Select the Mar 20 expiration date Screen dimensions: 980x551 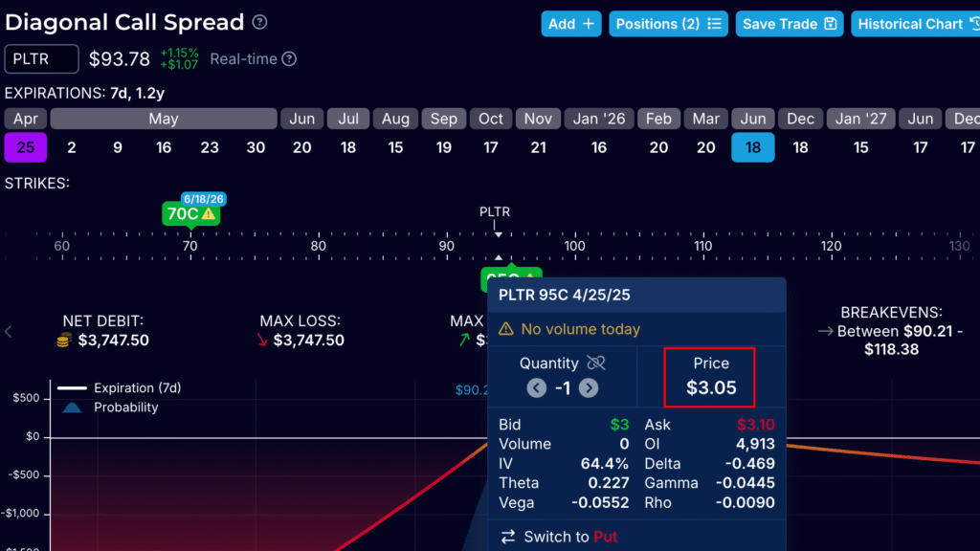tap(706, 147)
